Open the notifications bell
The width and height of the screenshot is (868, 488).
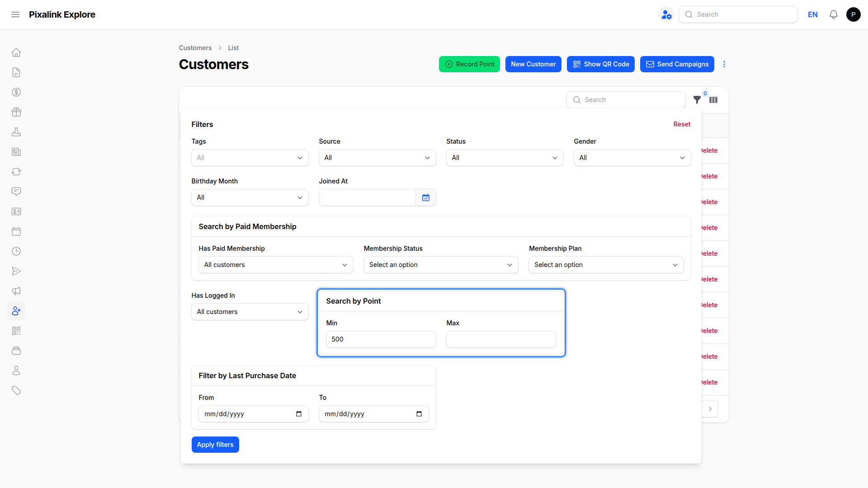834,14
